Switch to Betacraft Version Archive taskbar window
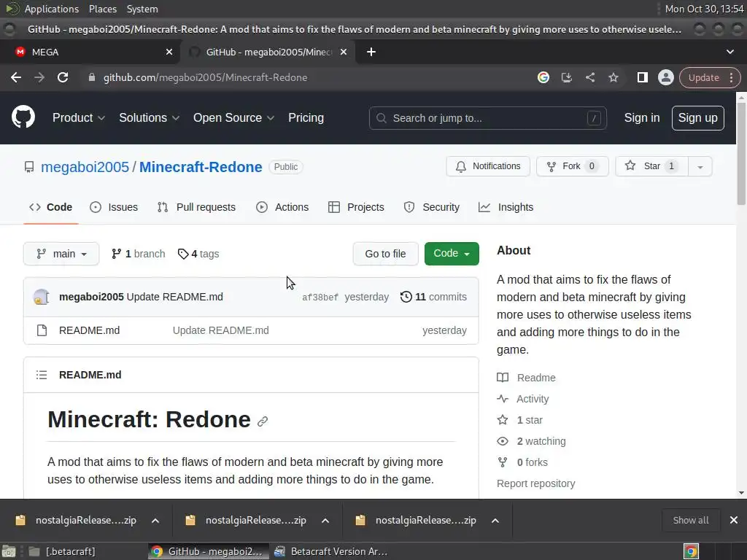Screen dimensions: 747x560 pyautogui.click(x=332, y=551)
